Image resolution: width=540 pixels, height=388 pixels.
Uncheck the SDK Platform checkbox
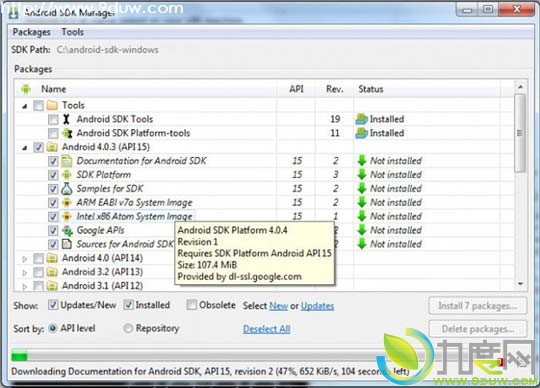point(53,175)
